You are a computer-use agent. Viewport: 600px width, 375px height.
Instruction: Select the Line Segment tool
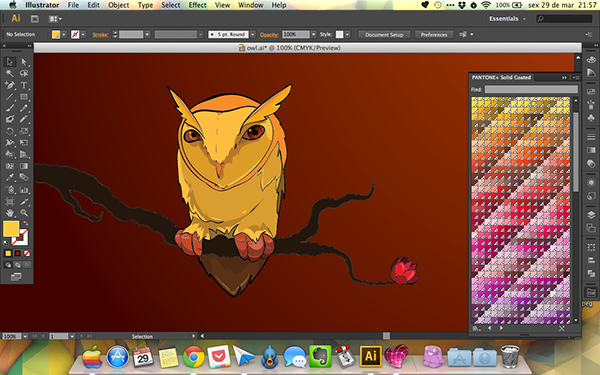[x=10, y=97]
